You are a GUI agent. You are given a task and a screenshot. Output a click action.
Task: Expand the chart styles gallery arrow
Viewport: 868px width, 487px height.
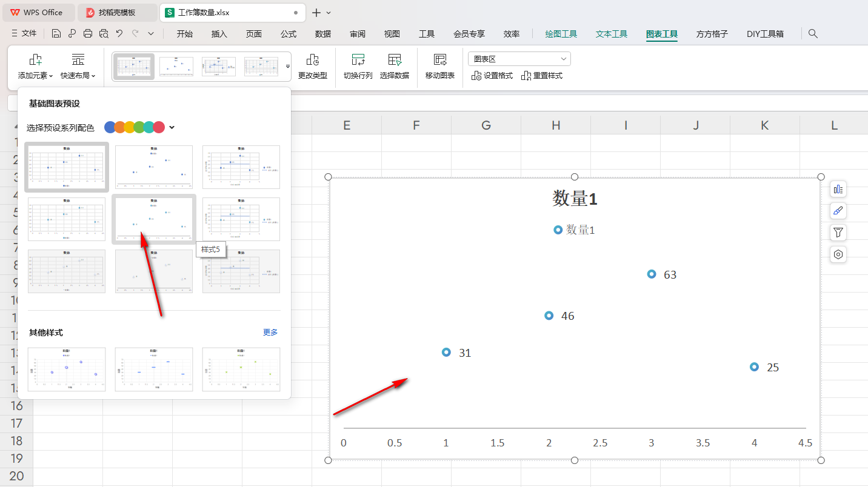tap(288, 67)
